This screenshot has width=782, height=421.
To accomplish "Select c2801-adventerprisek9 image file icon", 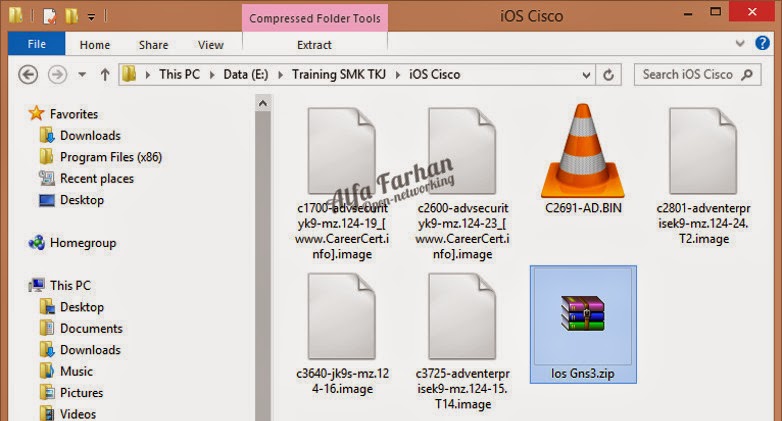I will (x=703, y=151).
